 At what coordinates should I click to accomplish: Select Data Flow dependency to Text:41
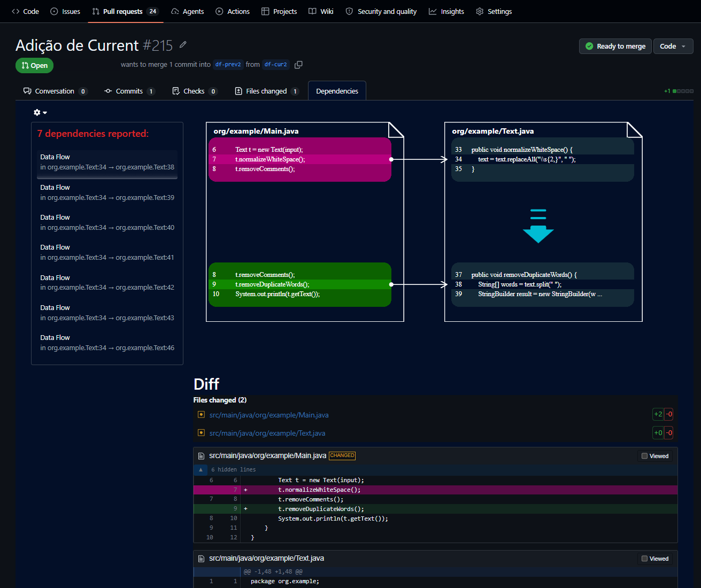click(107, 252)
